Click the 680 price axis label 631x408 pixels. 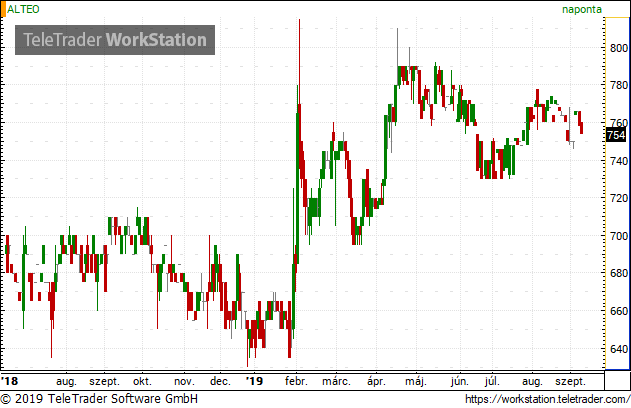click(619, 273)
